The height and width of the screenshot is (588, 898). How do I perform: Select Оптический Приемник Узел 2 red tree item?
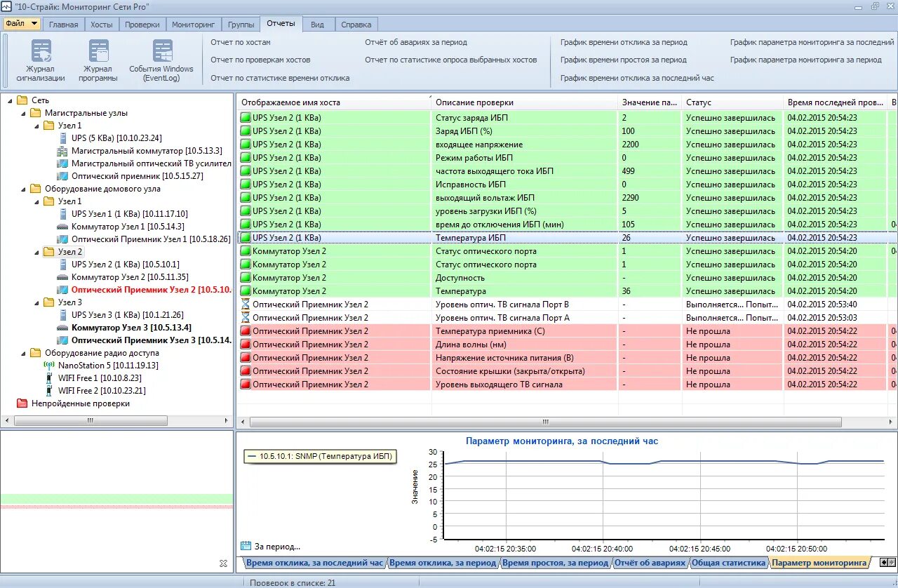coord(151,290)
